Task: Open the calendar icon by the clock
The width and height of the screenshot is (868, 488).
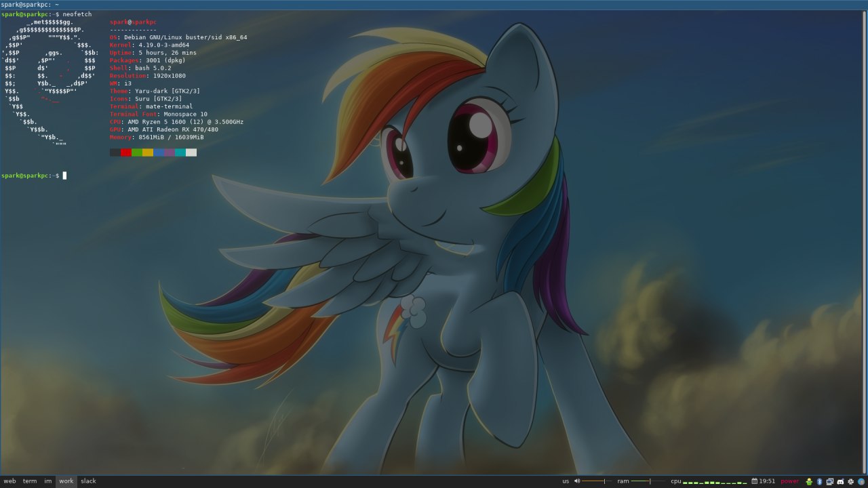Action: tap(755, 481)
